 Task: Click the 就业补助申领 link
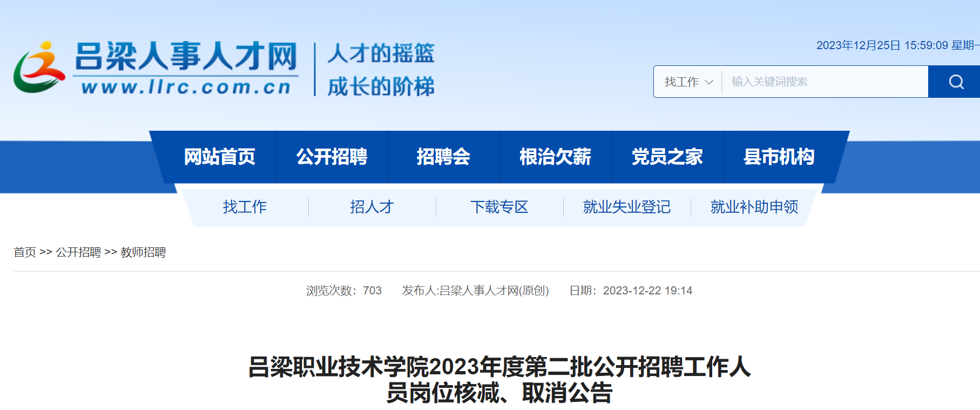coord(754,207)
